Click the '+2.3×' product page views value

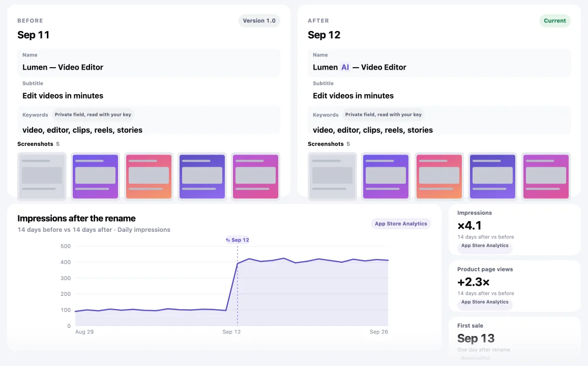[x=473, y=282]
